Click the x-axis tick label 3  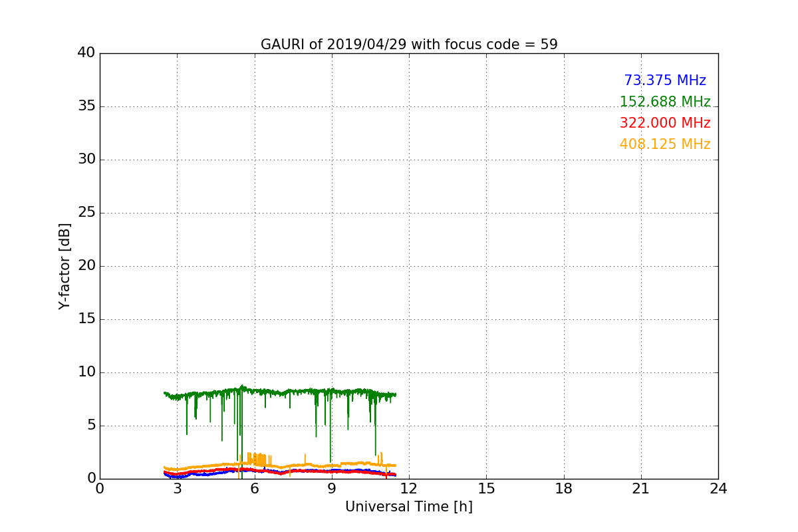(177, 489)
